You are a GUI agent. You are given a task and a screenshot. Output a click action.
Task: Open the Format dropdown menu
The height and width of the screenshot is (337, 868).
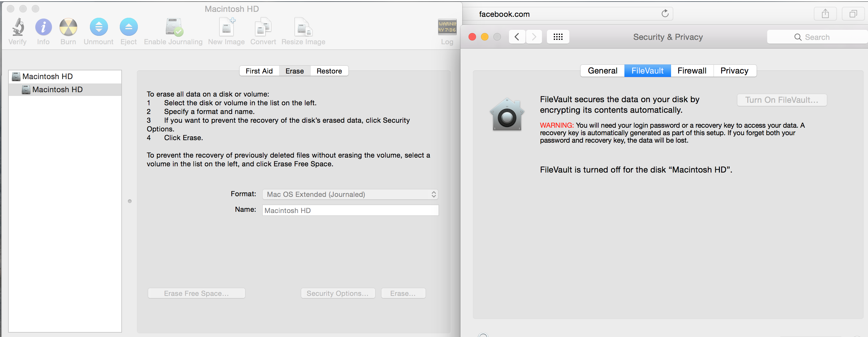coord(350,194)
